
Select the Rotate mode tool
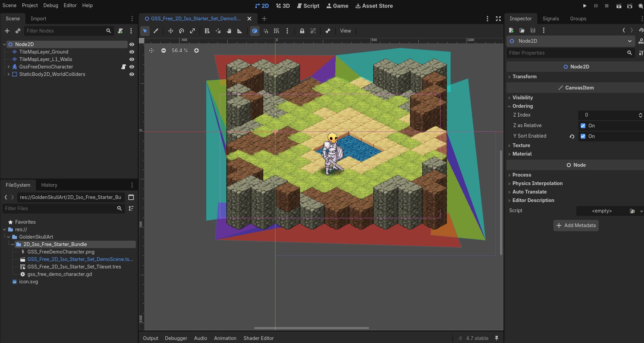pos(182,31)
